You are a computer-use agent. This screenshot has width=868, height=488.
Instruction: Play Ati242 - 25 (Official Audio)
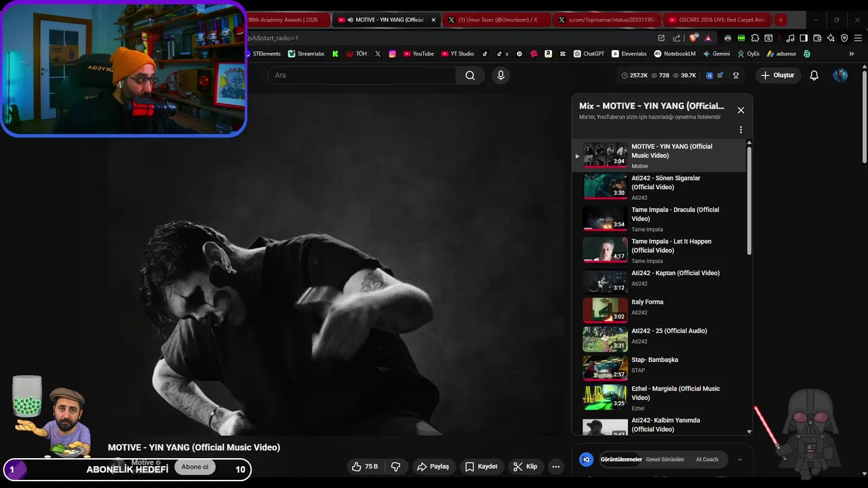658,339
